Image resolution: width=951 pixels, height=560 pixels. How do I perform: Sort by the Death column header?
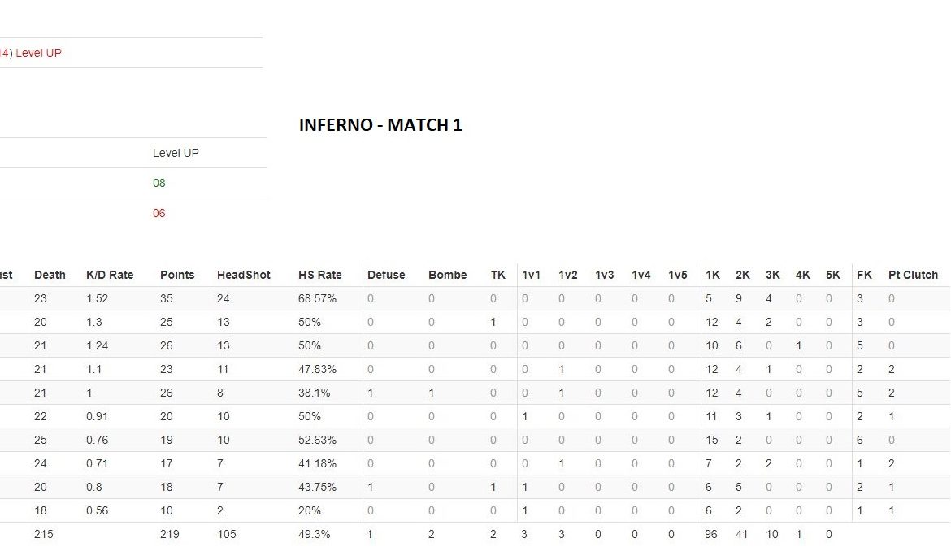(50, 275)
